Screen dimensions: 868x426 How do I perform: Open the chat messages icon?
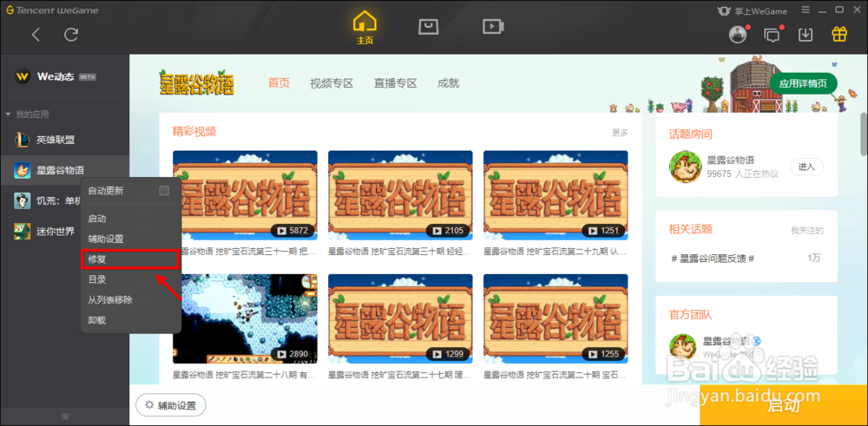[772, 35]
